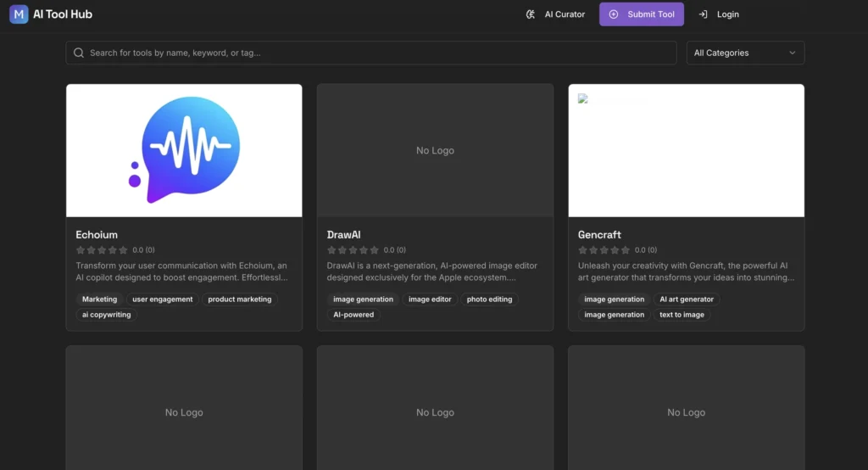Rate Gencraft with the third star

point(604,250)
